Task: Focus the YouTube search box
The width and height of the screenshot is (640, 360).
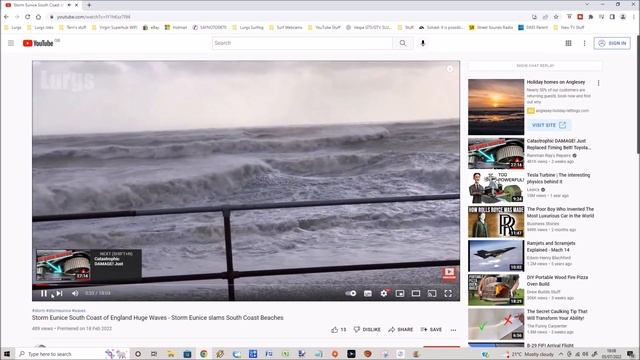Action: (x=302, y=43)
